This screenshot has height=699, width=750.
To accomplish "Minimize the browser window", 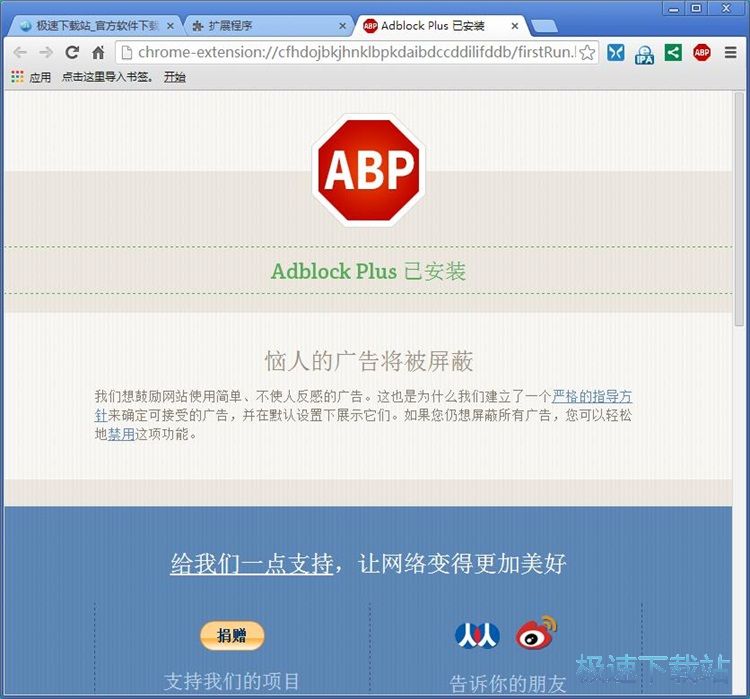I will [673, 8].
